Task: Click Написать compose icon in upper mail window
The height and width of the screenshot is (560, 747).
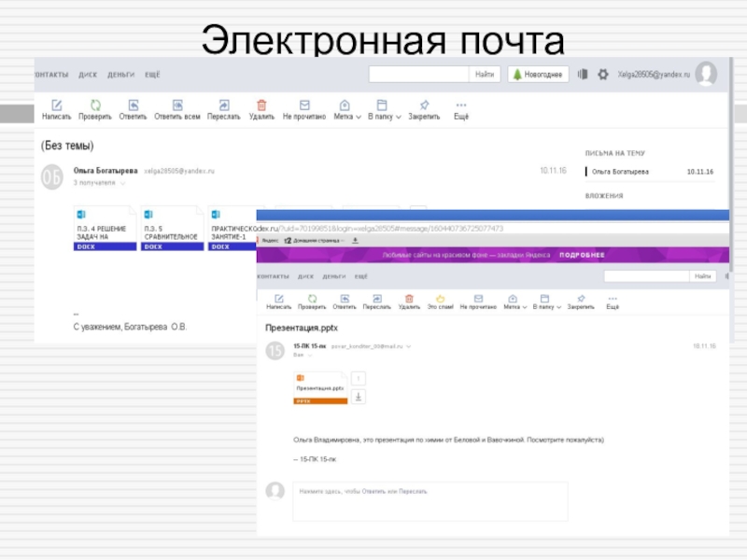Action: tap(56, 105)
